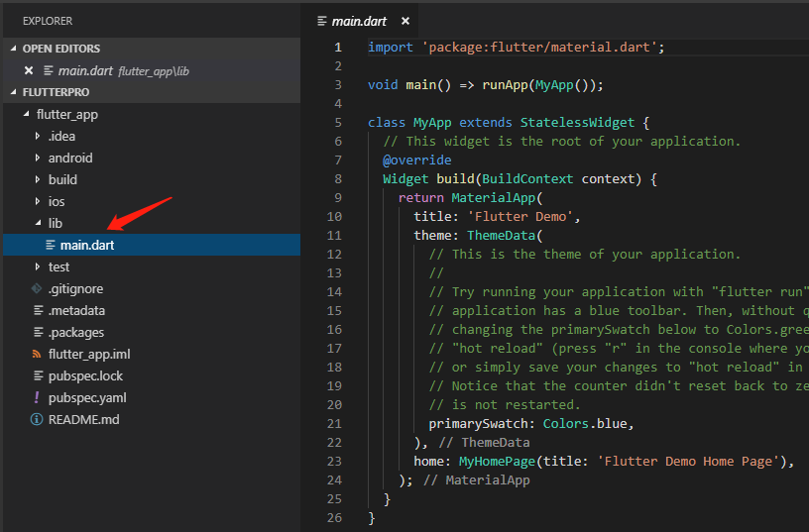
Task: Close main.dart in Open Editors list
Action: point(29,70)
